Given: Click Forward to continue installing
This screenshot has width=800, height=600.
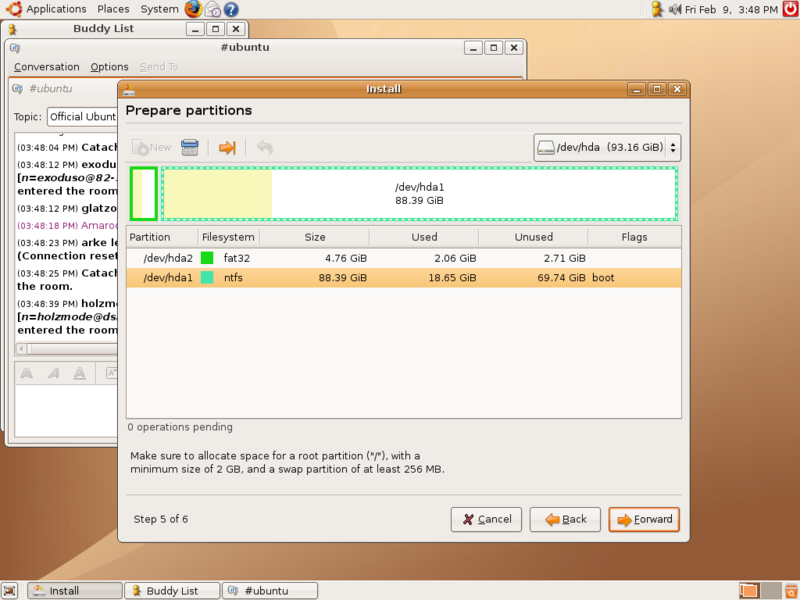Looking at the screenshot, I should 644,519.
